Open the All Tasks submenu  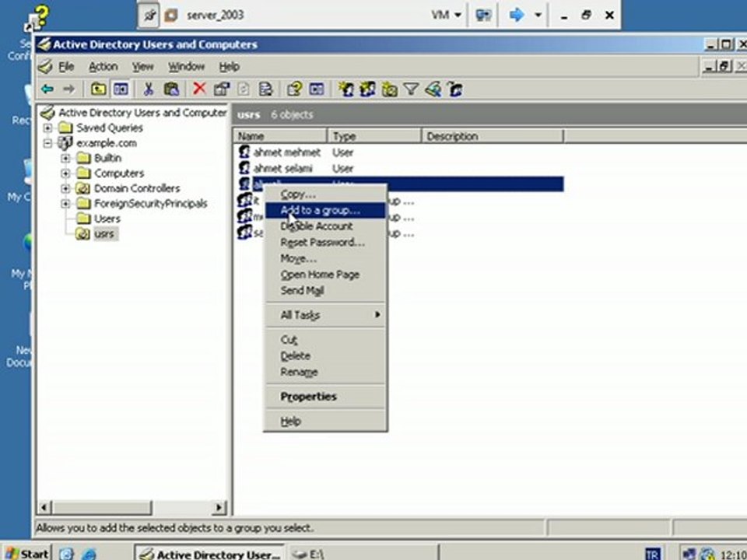click(326, 315)
